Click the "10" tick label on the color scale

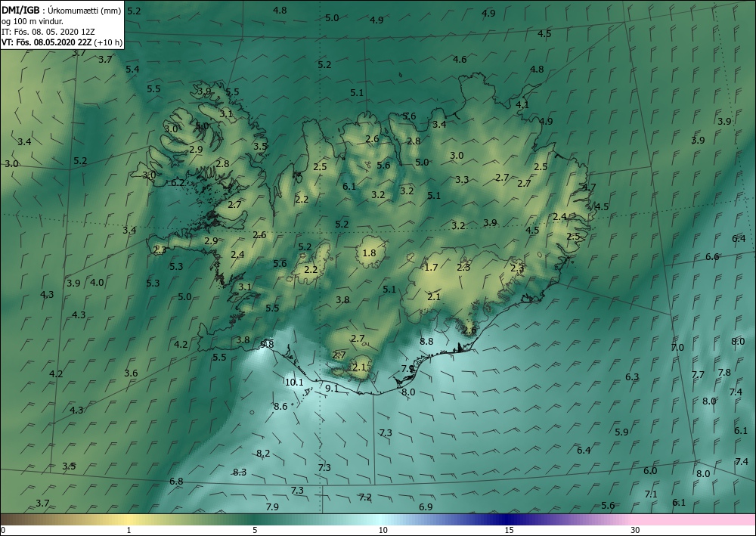coord(383,530)
